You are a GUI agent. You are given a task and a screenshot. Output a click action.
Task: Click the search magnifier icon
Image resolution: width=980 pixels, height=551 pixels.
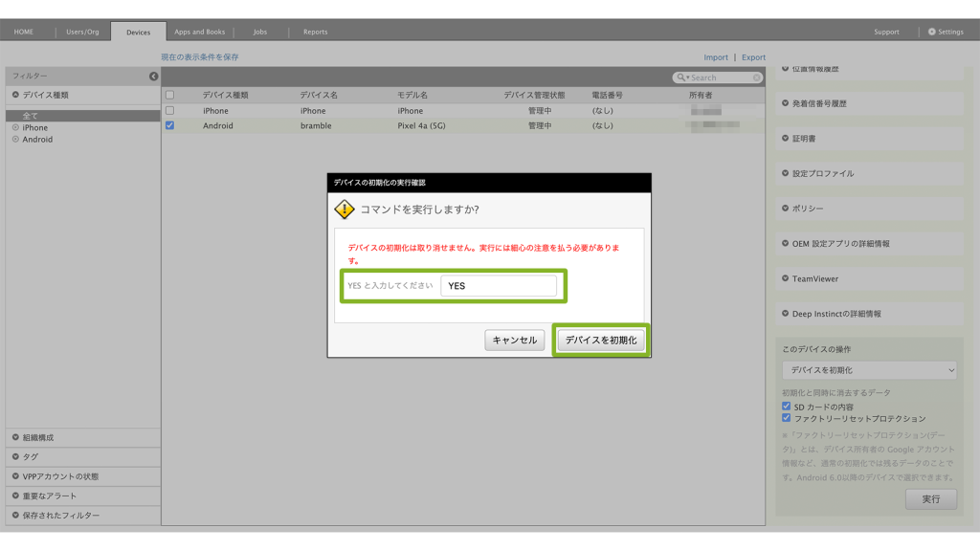[x=681, y=77]
